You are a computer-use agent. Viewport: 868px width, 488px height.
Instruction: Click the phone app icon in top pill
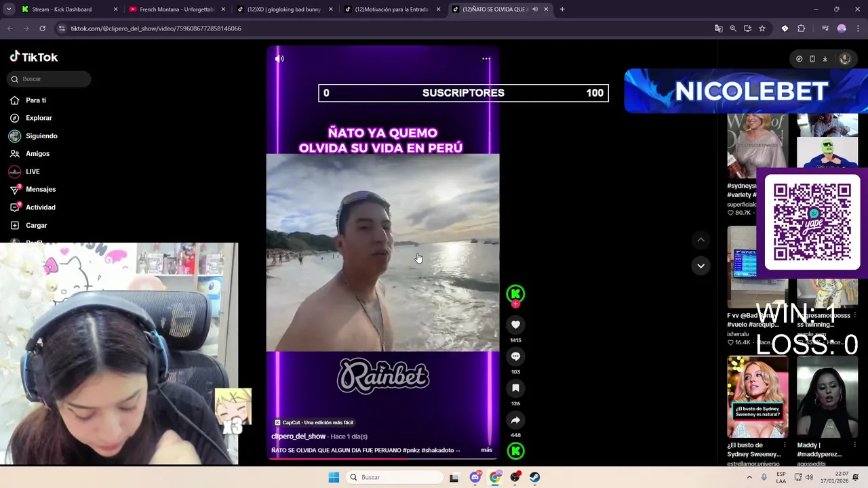click(x=812, y=59)
